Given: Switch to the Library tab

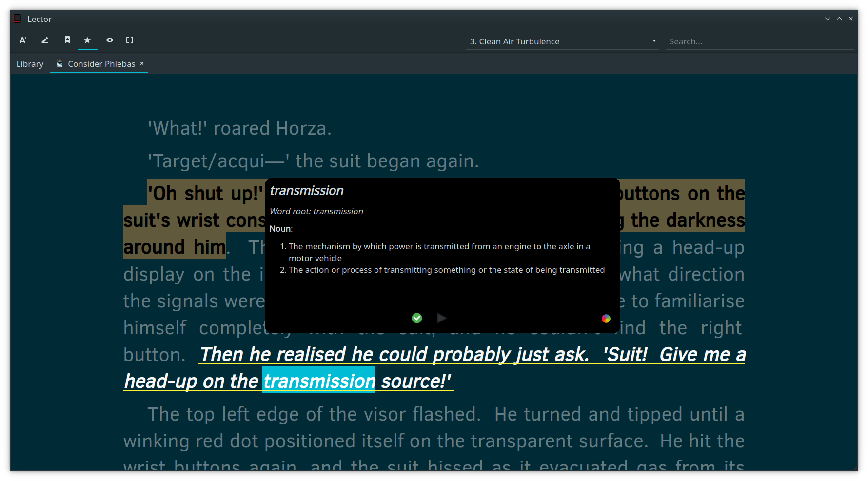Looking at the screenshot, I should 30,64.
